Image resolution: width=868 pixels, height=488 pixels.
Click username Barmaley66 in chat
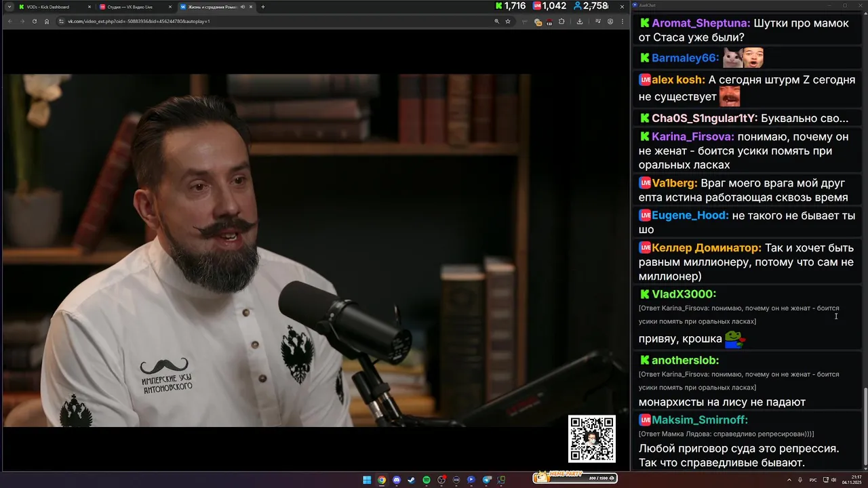coord(685,58)
